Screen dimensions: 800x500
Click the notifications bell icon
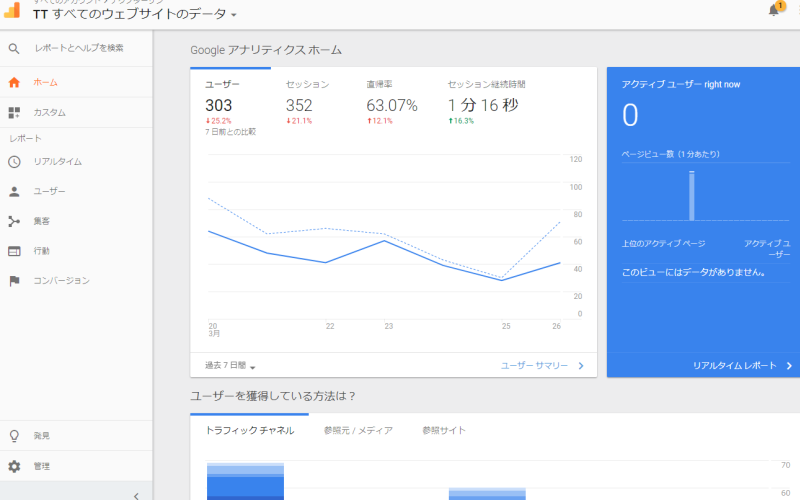click(774, 10)
